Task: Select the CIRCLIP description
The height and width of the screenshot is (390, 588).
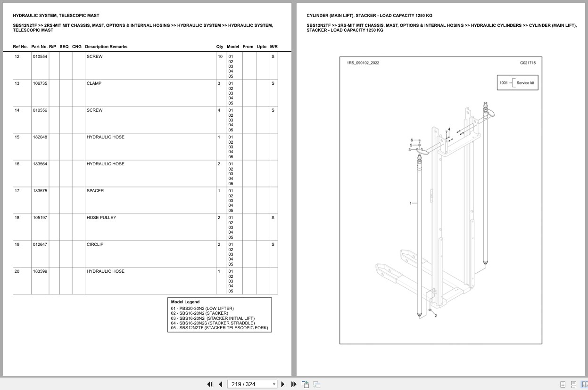Action: coord(95,244)
